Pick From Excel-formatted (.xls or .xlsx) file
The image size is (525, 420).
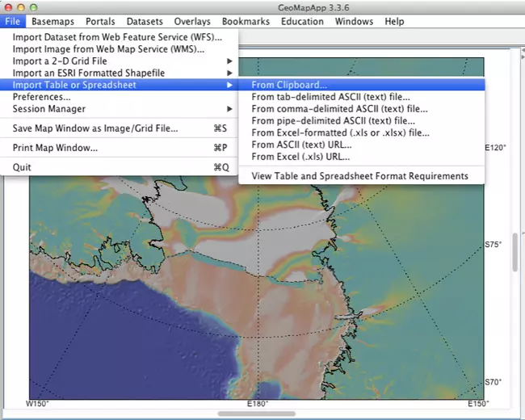(340, 132)
